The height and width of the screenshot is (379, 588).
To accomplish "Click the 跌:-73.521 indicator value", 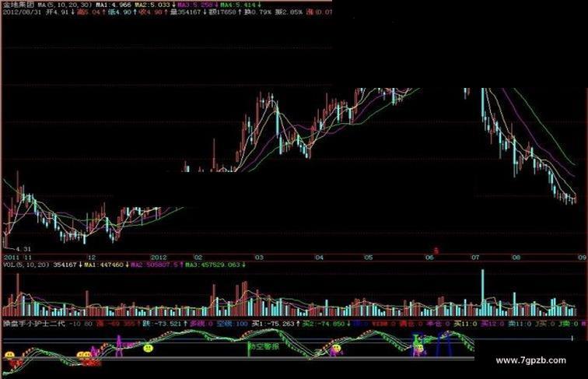I will 162,324.
